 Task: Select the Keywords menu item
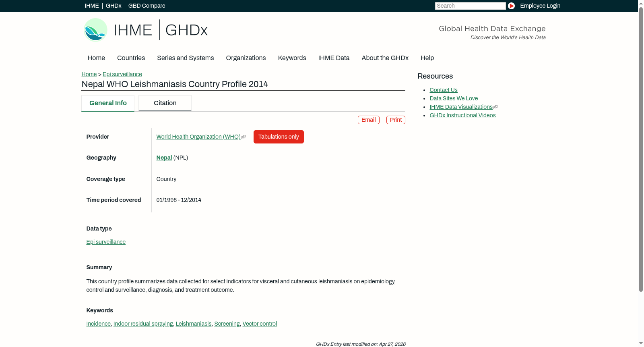(292, 58)
